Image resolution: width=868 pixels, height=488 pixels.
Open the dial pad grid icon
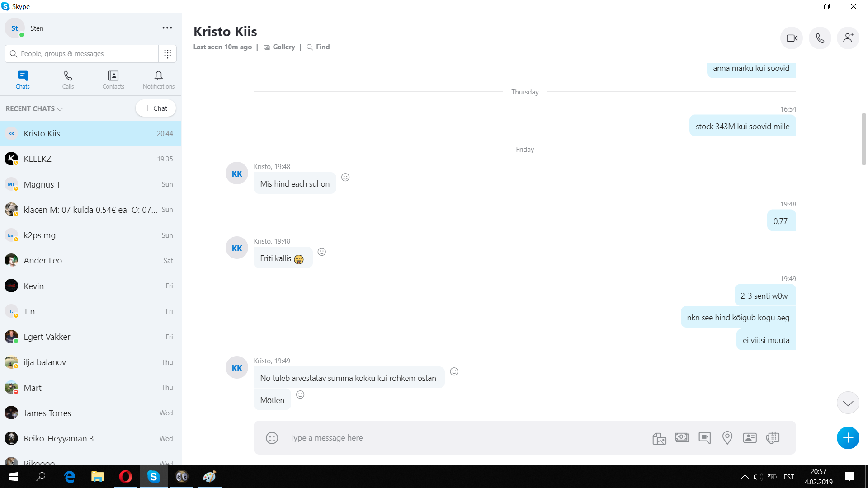167,54
